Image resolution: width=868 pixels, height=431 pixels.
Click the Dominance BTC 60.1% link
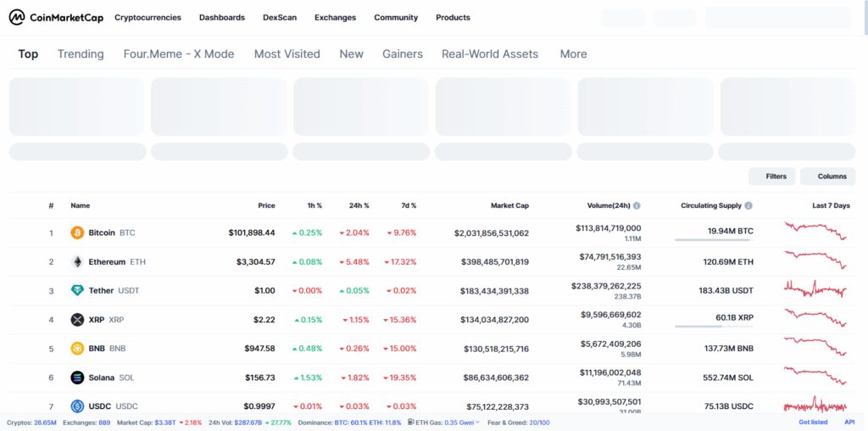350,423
